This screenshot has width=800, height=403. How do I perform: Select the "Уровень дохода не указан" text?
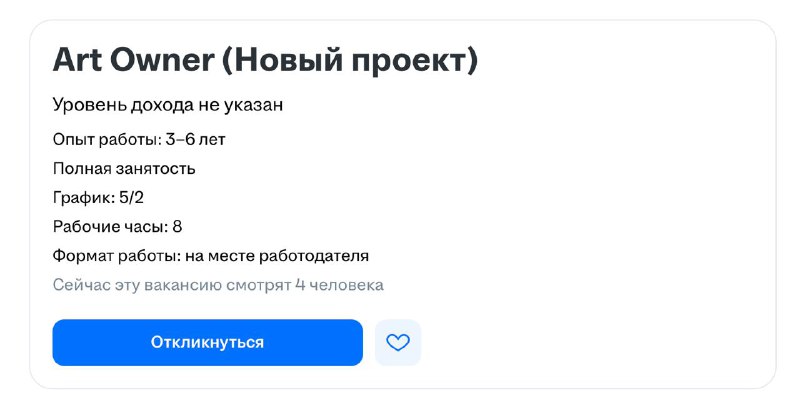coord(168,105)
